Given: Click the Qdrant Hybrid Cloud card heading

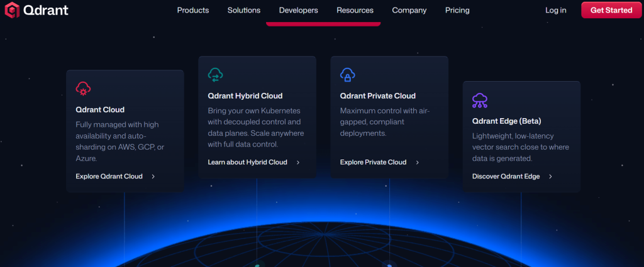Looking at the screenshot, I should point(245,96).
